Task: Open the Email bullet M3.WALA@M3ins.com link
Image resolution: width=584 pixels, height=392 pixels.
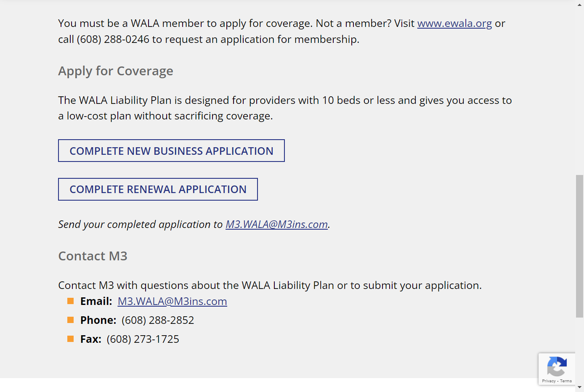Action: pos(173,301)
